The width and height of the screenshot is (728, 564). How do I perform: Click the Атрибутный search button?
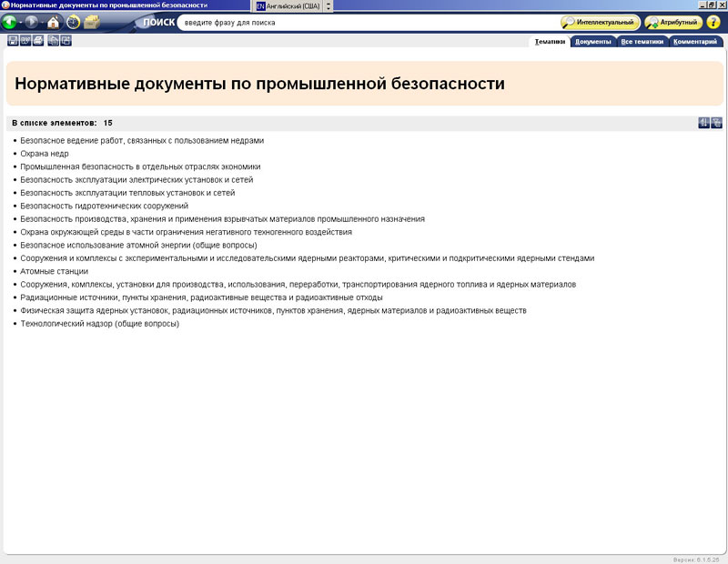coord(673,22)
